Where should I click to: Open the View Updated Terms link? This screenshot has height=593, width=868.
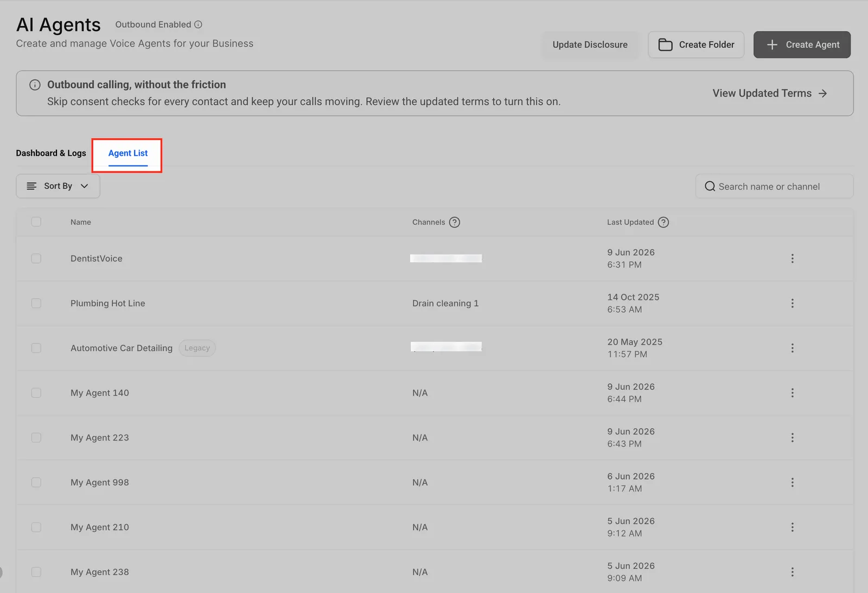coord(769,93)
